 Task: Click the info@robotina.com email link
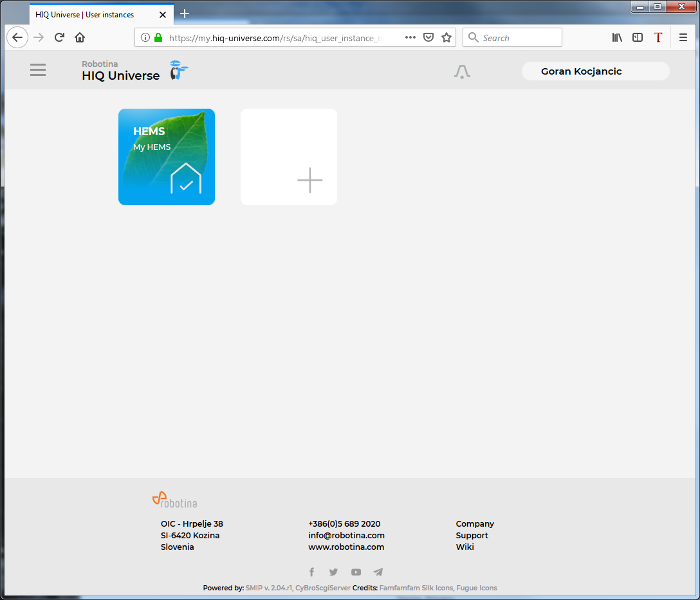346,535
